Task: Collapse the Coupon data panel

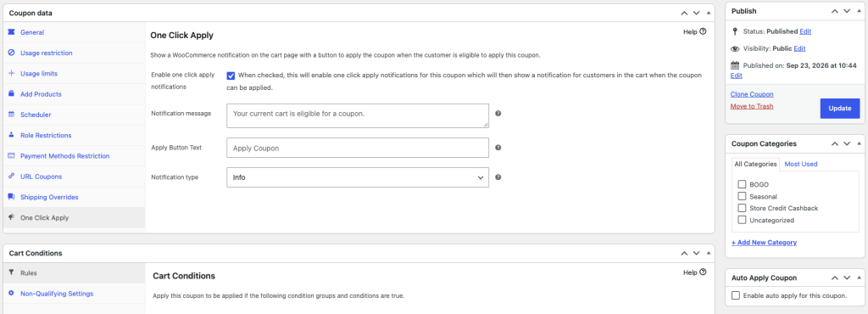Action: [709, 13]
